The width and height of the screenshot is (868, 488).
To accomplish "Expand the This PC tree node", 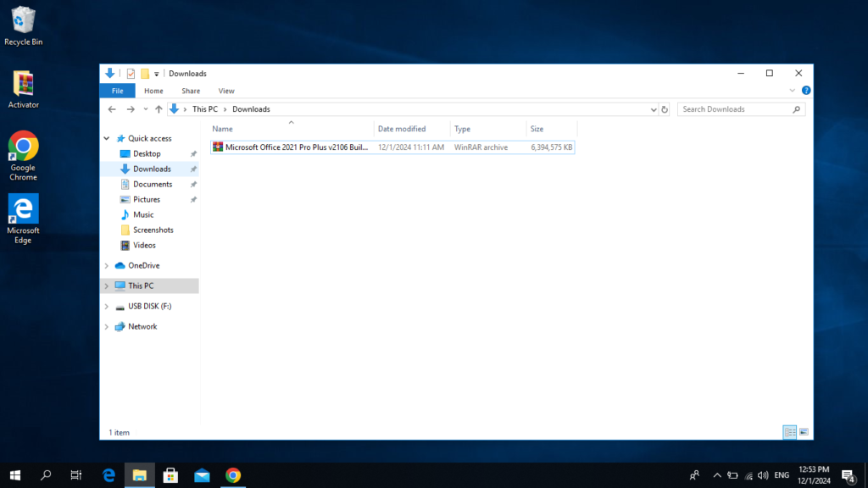I will coord(107,286).
